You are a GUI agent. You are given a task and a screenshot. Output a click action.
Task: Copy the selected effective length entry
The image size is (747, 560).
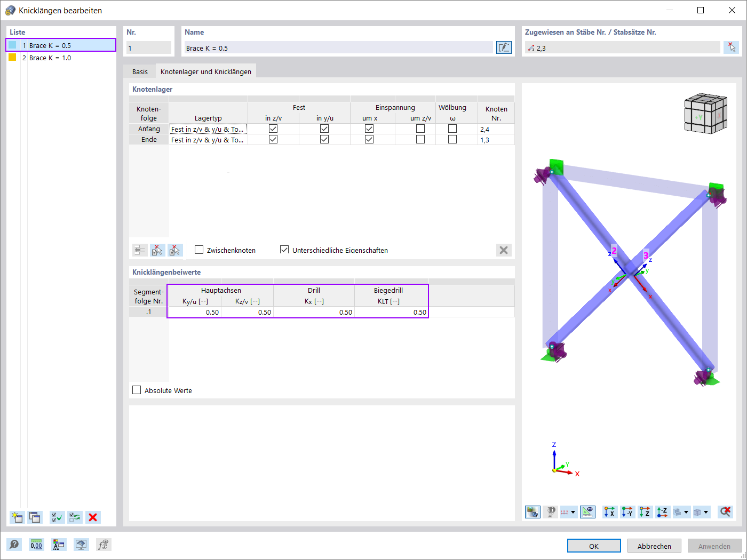pos(35,517)
